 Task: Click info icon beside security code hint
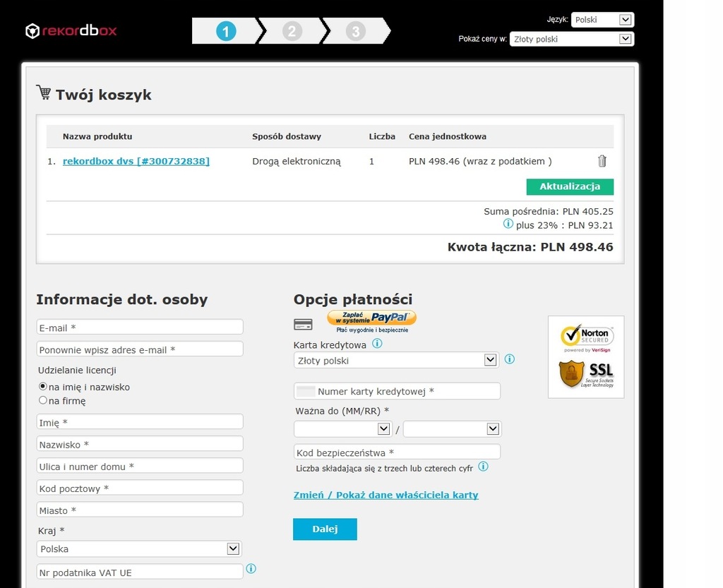[x=483, y=467]
